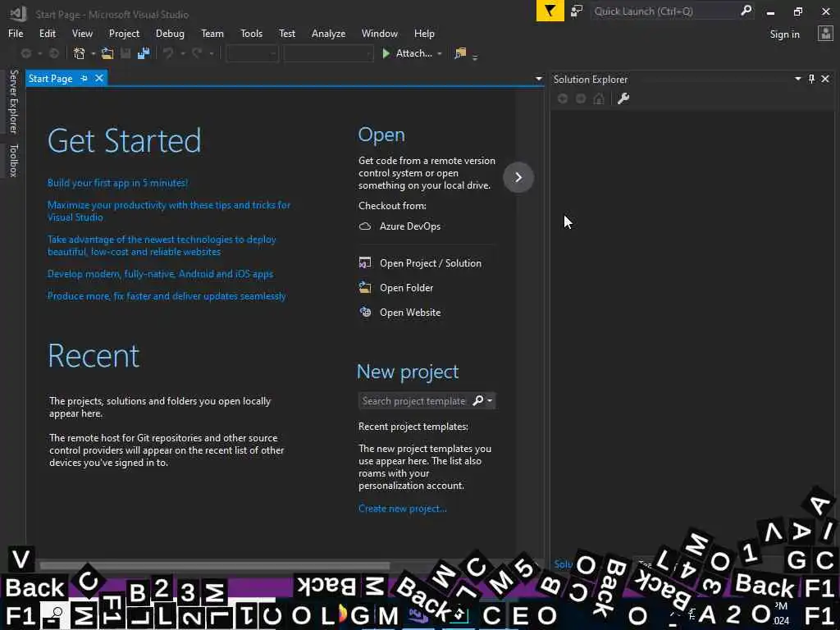Open the Debug menu
The width and height of the screenshot is (840, 630).
170,33
